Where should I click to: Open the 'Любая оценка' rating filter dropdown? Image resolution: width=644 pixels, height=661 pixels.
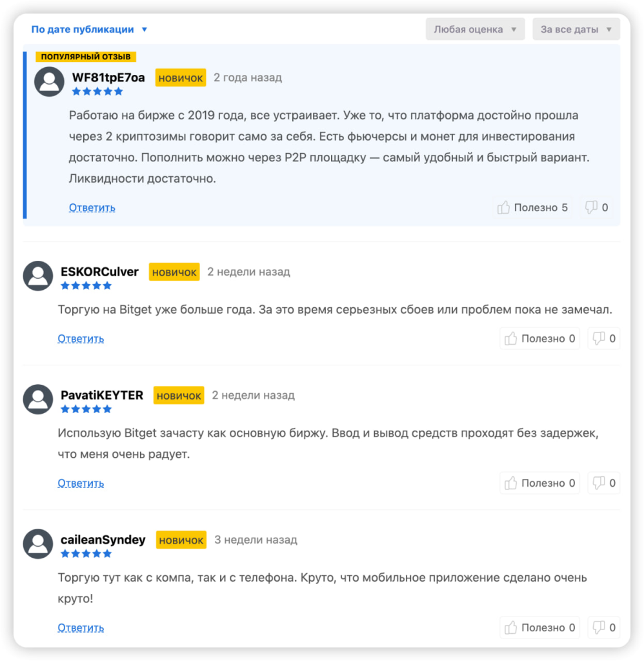[475, 29]
